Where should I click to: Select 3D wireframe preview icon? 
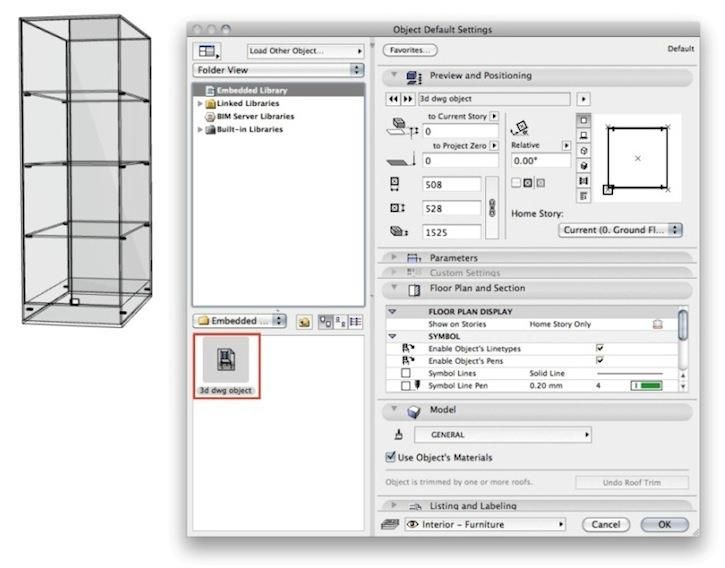click(584, 151)
